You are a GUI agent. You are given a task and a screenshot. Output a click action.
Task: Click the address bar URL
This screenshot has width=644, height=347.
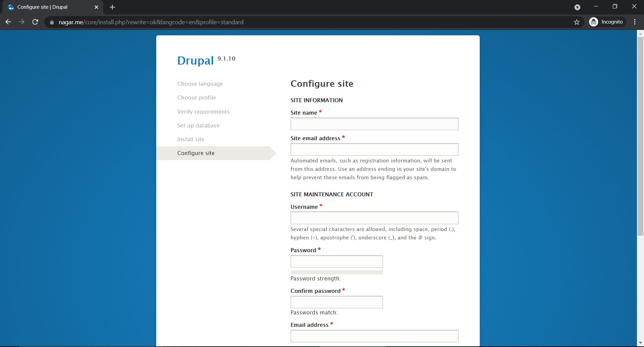tap(151, 22)
